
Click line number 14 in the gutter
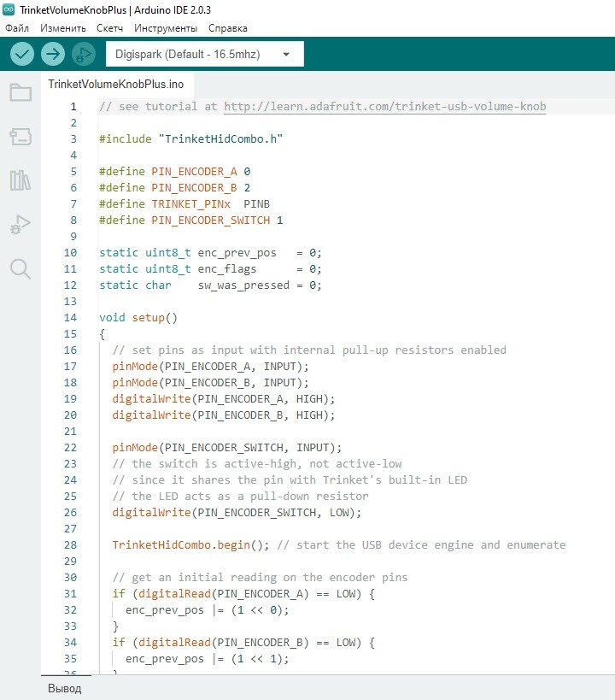pyautogui.click(x=71, y=318)
